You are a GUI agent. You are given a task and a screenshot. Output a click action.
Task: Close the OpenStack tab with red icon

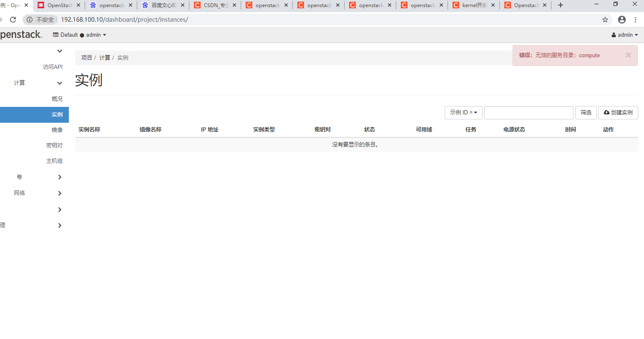coord(78,5)
